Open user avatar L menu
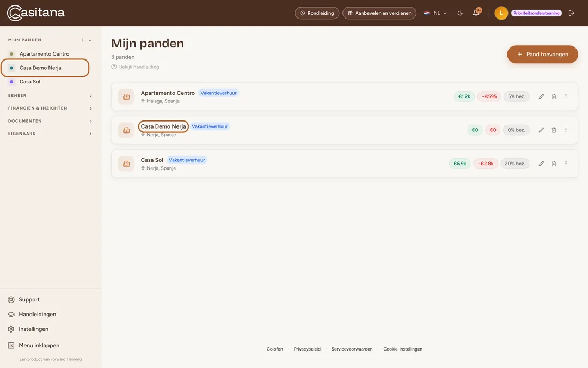This screenshot has width=588, height=368. pos(501,13)
